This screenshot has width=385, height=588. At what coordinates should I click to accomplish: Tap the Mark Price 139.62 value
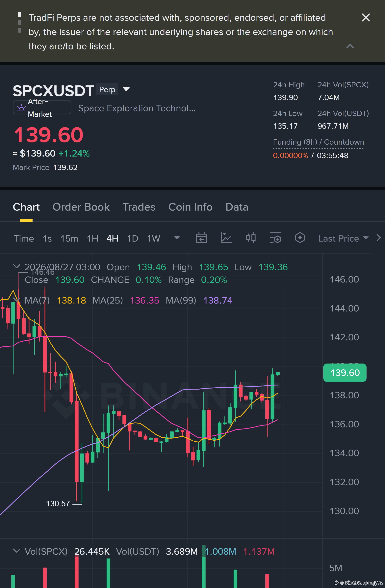tap(65, 167)
